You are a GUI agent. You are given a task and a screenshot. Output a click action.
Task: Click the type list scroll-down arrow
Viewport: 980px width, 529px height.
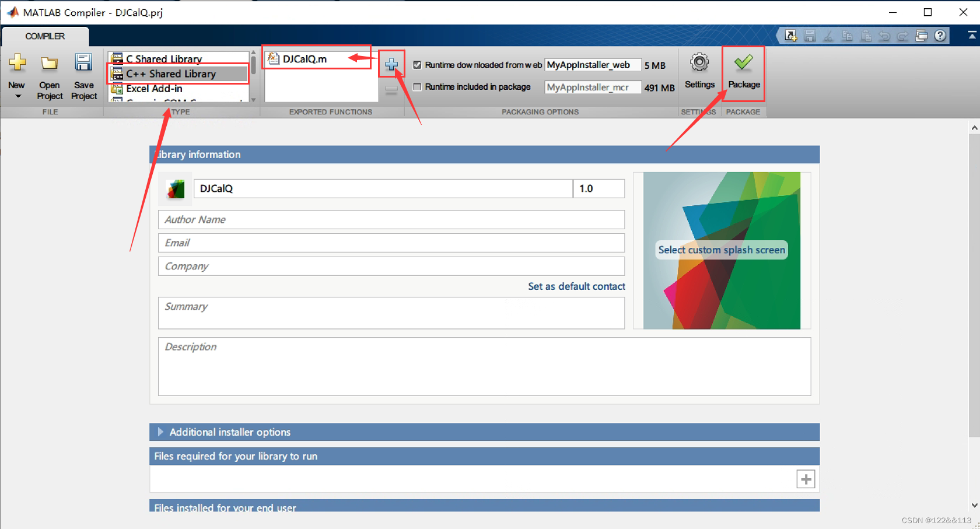(x=253, y=100)
